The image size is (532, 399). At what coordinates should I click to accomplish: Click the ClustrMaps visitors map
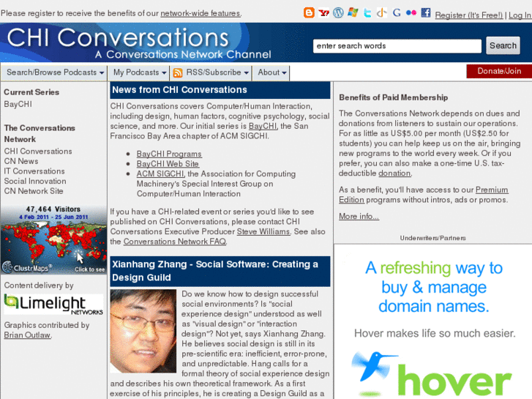(x=53, y=239)
